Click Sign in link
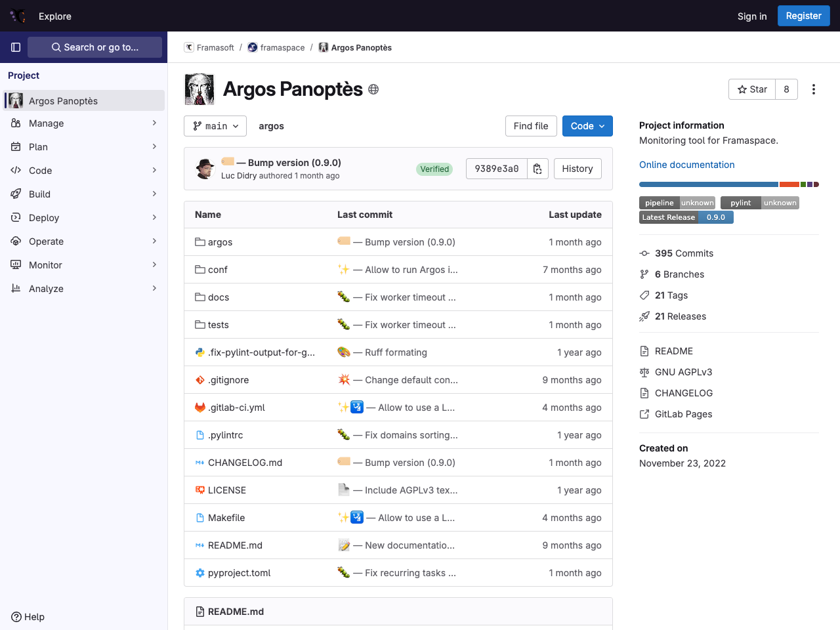 pos(752,16)
